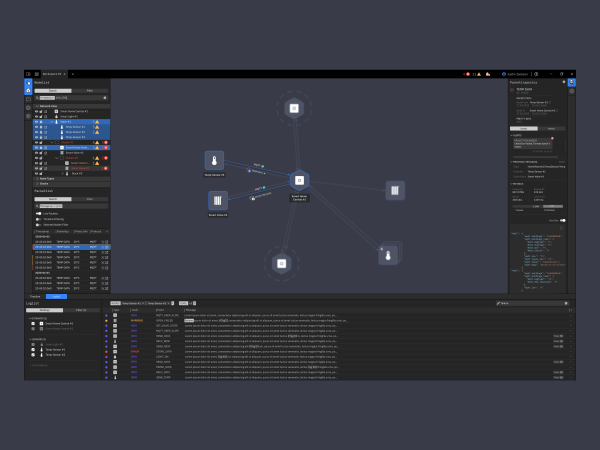Image resolution: width=600 pixels, height=450 pixels.
Task: Open the layout icon beside the user name
Action: (536, 74)
